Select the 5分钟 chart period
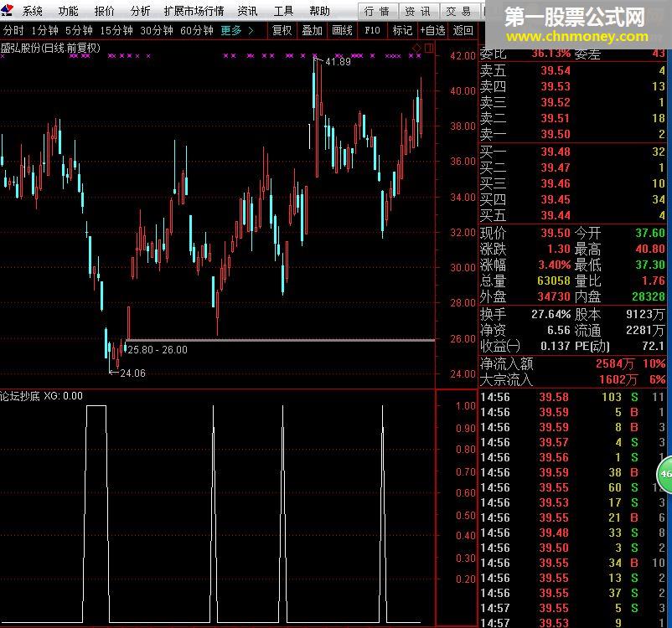The width and height of the screenshot is (672, 628). tap(79, 30)
